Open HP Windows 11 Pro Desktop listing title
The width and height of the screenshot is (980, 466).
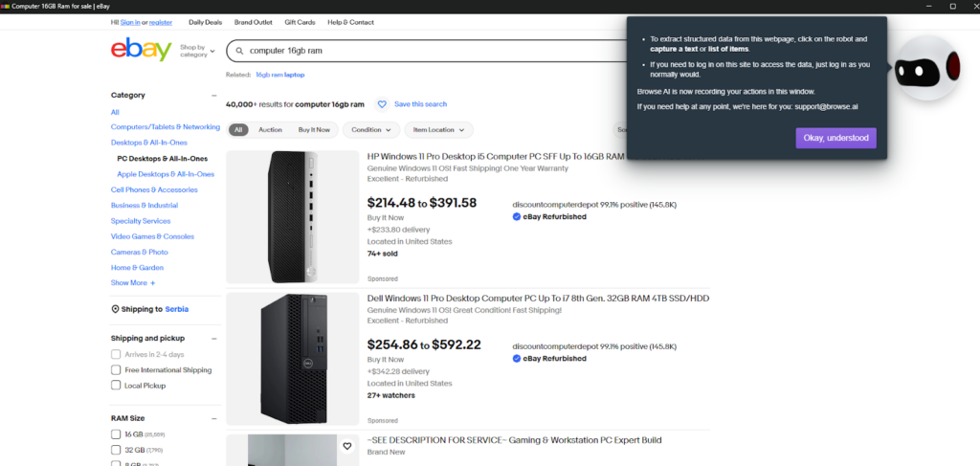497,157
